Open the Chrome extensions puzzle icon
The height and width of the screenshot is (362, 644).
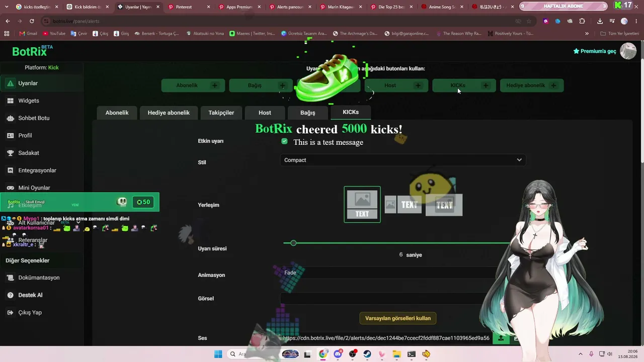click(x=582, y=21)
